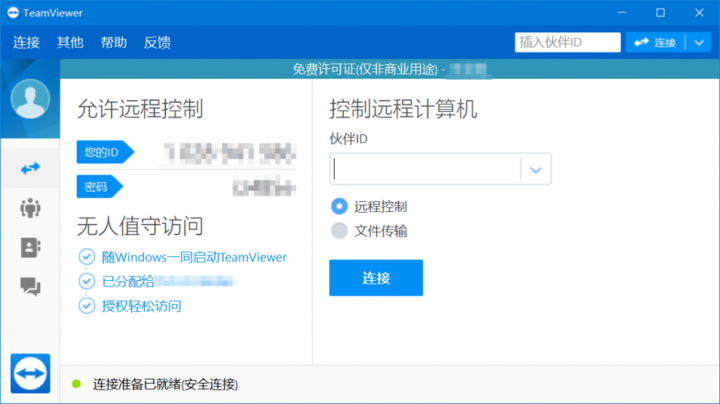Viewport: 720px width, 404px height.
Task: Click the 密码 label tag
Action: click(100, 186)
